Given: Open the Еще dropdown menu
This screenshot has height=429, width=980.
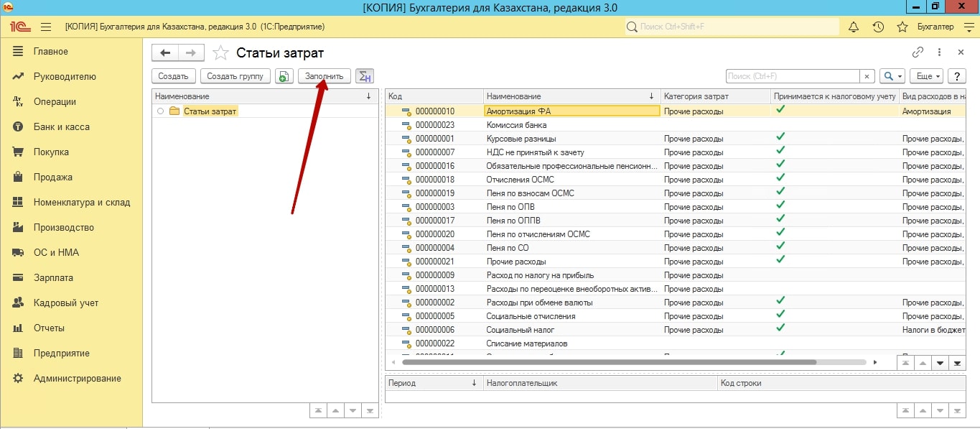Looking at the screenshot, I should pyautogui.click(x=926, y=76).
